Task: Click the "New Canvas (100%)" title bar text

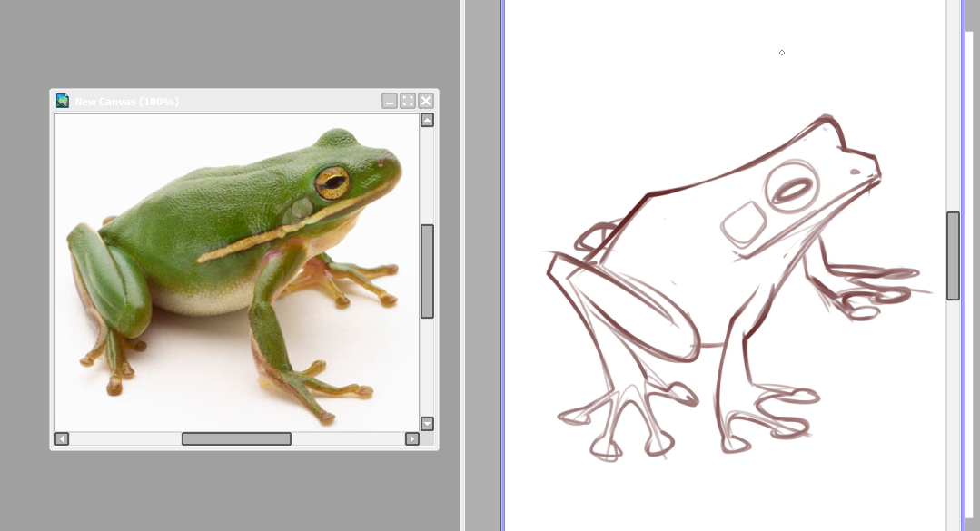Action: click(x=127, y=102)
